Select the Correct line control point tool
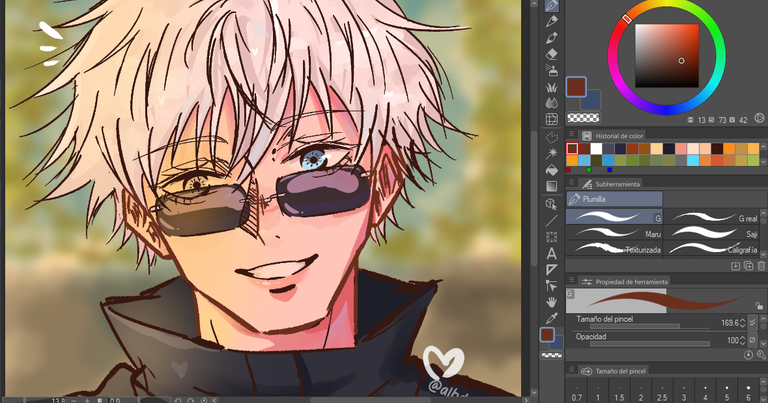The image size is (768, 403). coord(552,286)
